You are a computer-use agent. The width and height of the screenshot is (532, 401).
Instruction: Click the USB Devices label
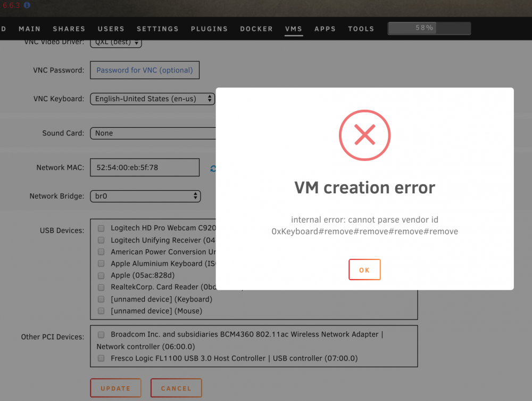62,231
